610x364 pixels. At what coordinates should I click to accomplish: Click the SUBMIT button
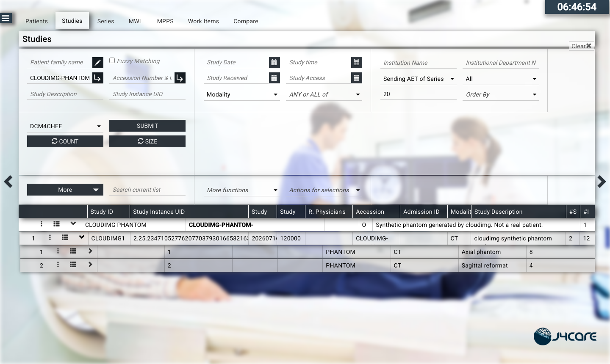(x=147, y=126)
